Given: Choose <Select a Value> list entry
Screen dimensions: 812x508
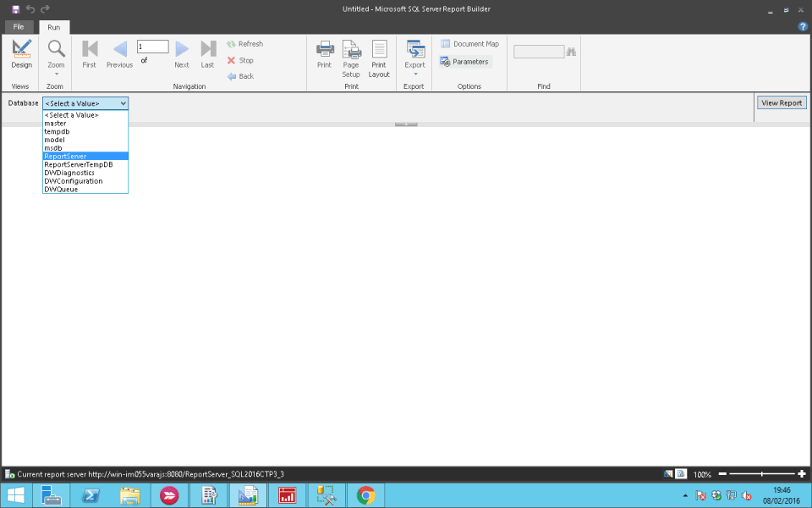Looking at the screenshot, I should (x=85, y=115).
